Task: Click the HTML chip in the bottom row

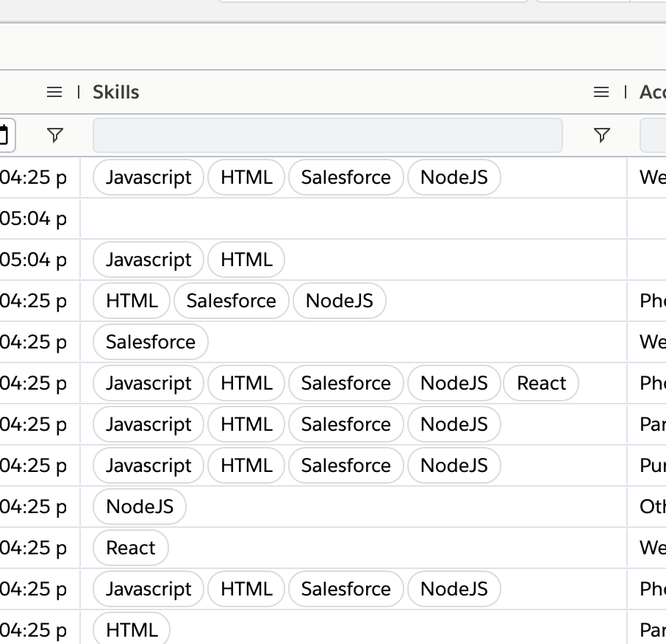Action: [x=132, y=630]
